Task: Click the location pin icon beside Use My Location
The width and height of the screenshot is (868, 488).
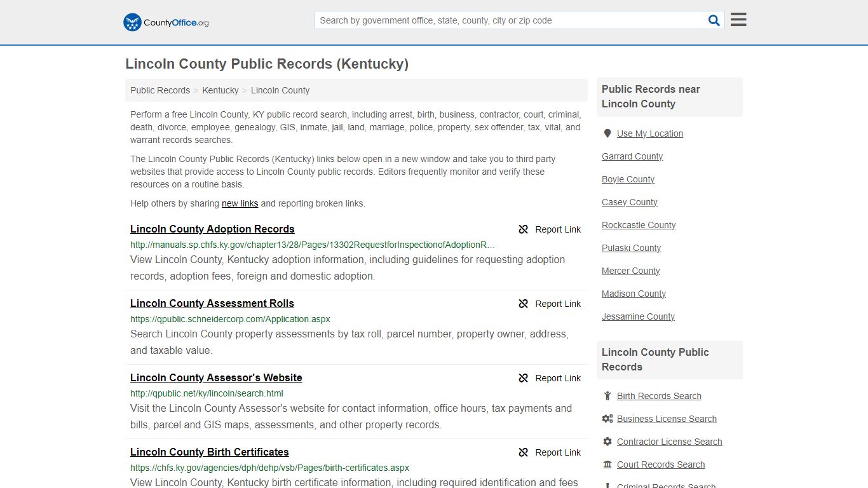Action: coord(607,133)
